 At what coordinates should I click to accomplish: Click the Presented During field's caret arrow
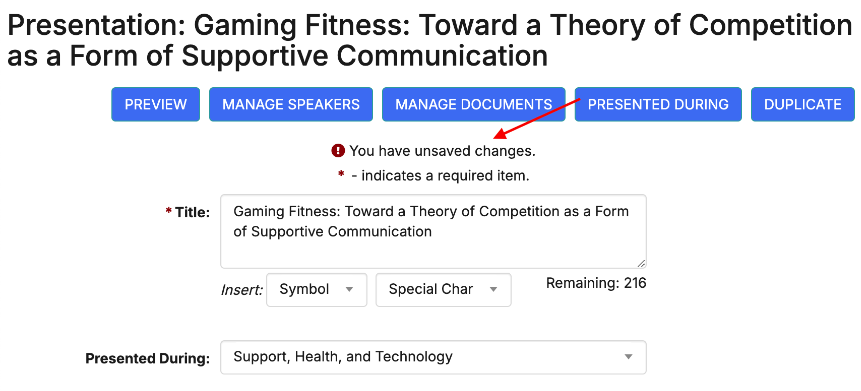(x=629, y=357)
